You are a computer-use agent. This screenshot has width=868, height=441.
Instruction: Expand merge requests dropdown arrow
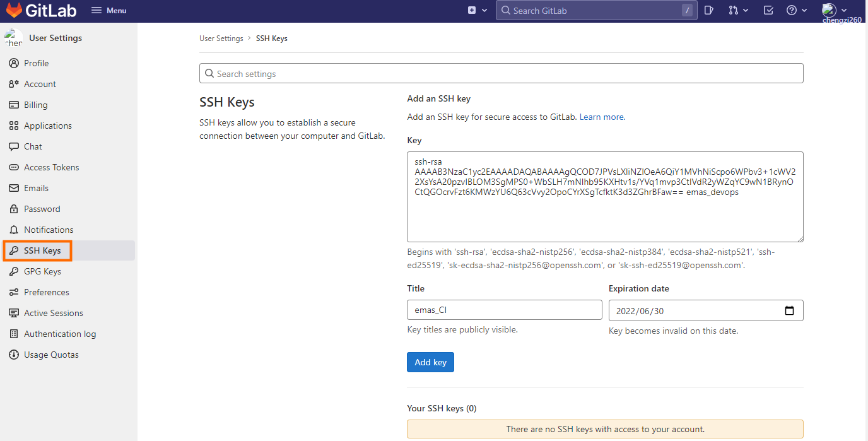[746, 11]
